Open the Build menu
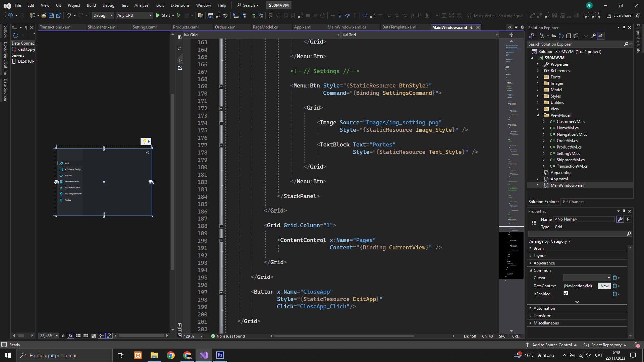The width and height of the screenshot is (644, 362). pyautogui.click(x=91, y=5)
